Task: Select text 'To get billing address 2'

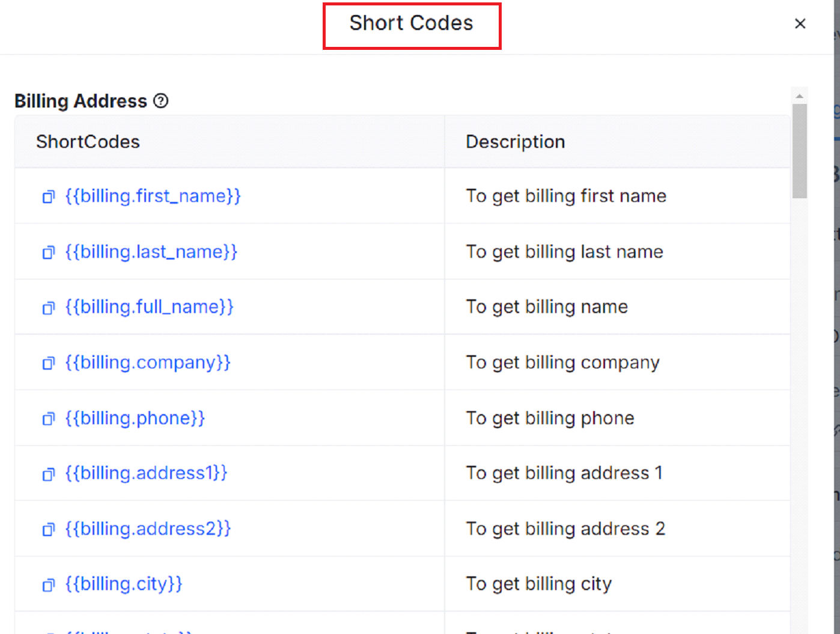Action: click(x=565, y=528)
